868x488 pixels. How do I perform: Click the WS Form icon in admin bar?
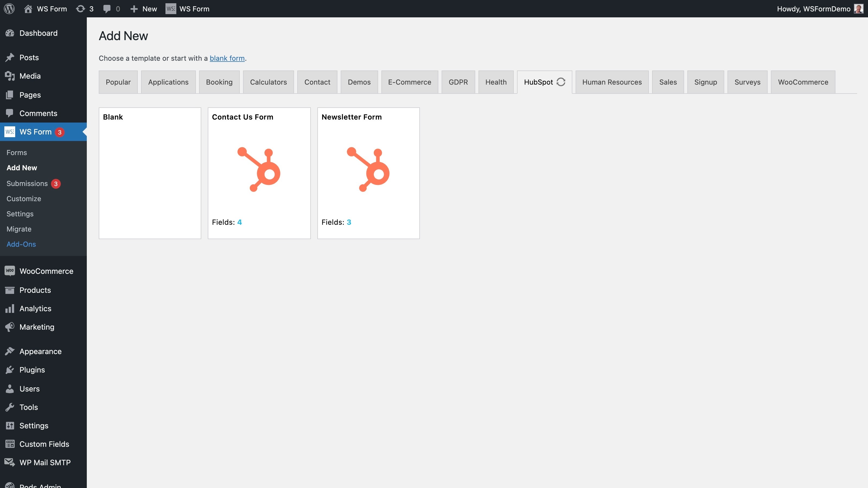point(171,9)
